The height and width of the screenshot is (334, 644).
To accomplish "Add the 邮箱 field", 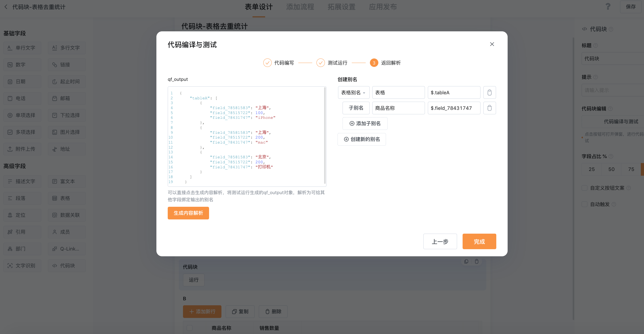I will click(x=67, y=98).
